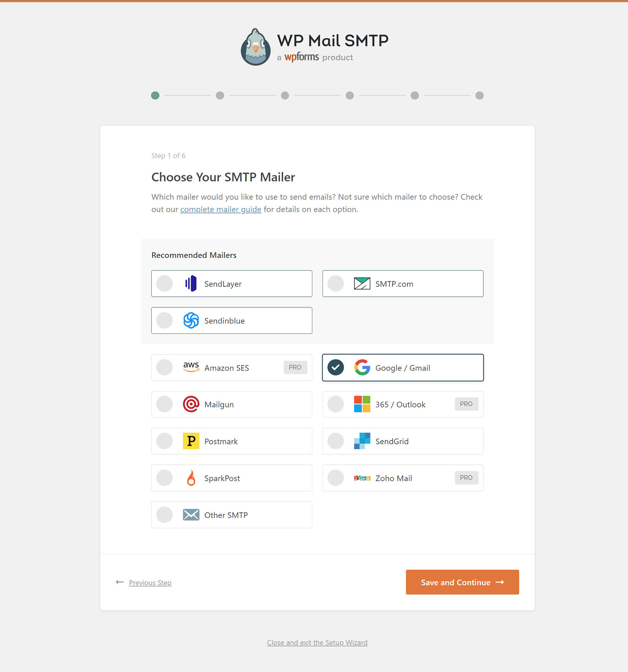
Task: Click the SMTP.com label text
Action: pos(394,284)
